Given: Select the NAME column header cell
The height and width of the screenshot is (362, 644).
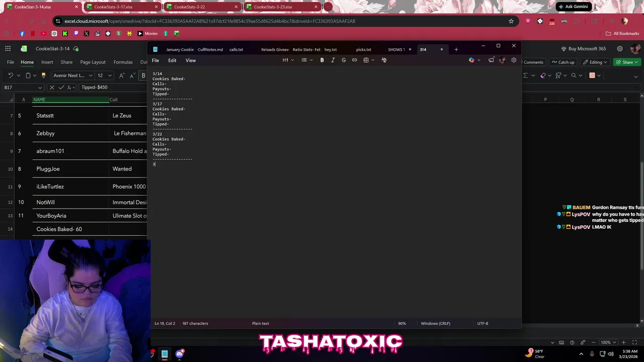Looking at the screenshot, I should (71, 100).
